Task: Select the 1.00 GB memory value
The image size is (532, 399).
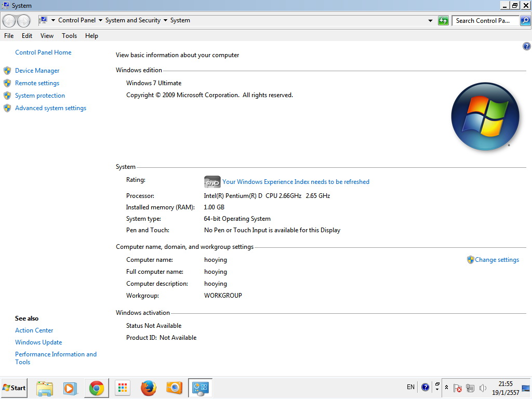Action: click(214, 207)
